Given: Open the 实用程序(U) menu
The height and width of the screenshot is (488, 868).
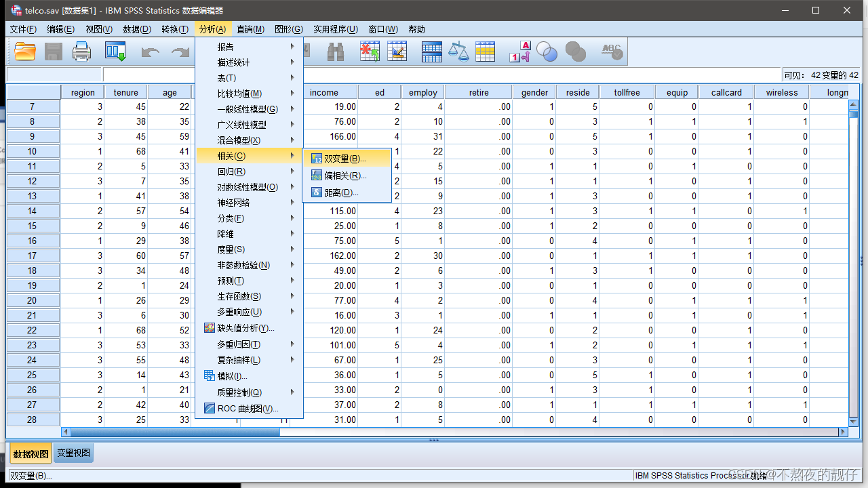Looking at the screenshot, I should (336, 29).
